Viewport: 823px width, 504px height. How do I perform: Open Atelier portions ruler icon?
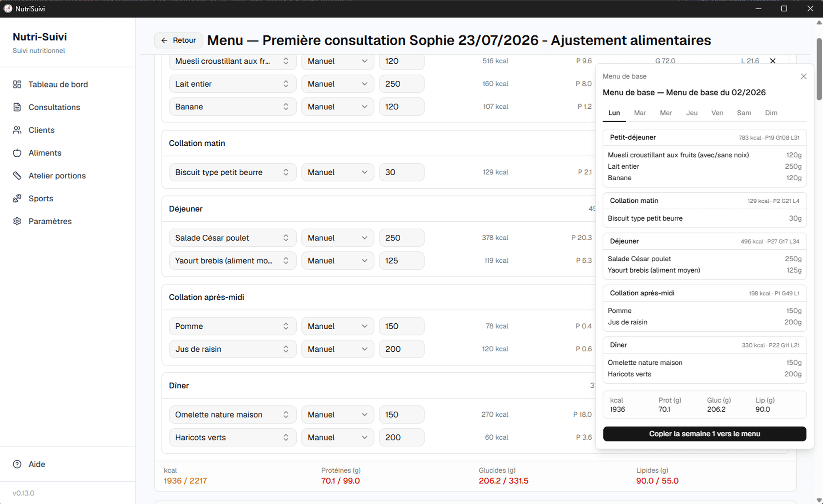(17, 176)
